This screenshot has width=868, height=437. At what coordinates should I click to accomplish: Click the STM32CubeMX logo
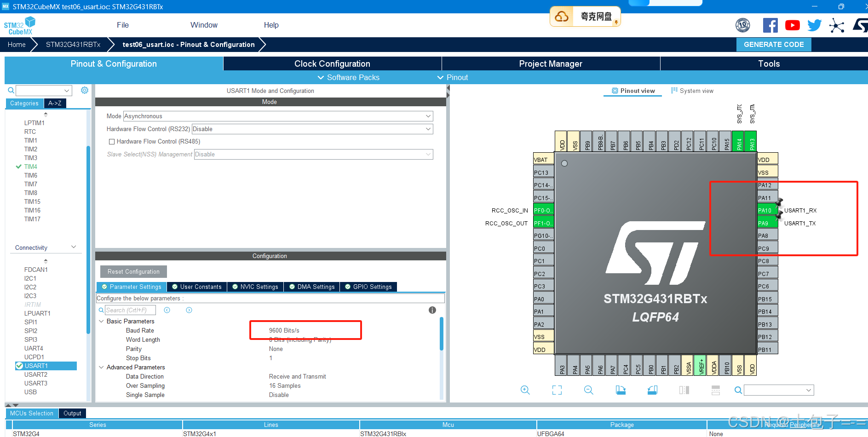[19, 25]
